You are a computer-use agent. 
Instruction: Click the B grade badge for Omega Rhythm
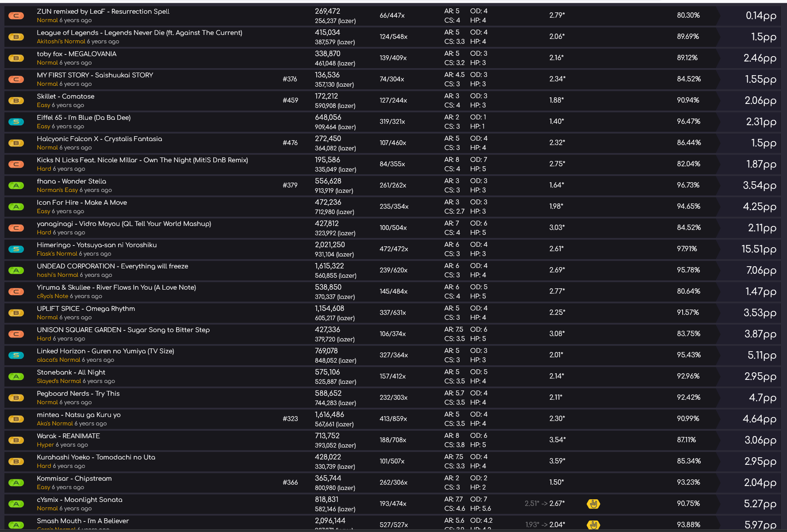click(x=16, y=313)
